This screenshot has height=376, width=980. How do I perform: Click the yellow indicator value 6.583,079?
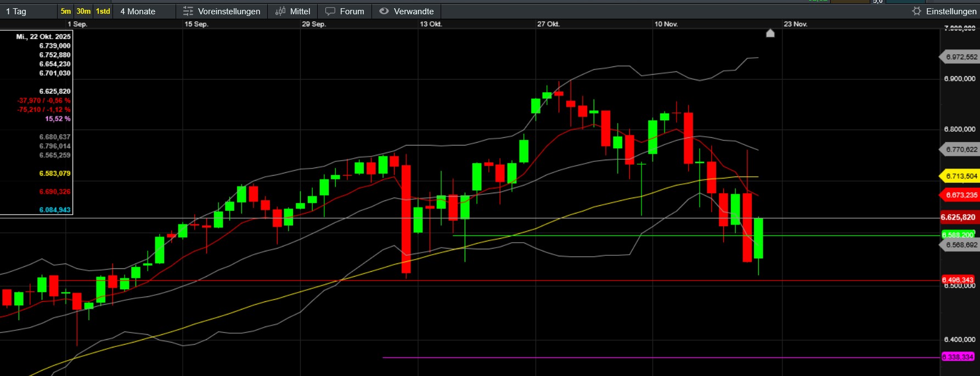(x=55, y=173)
